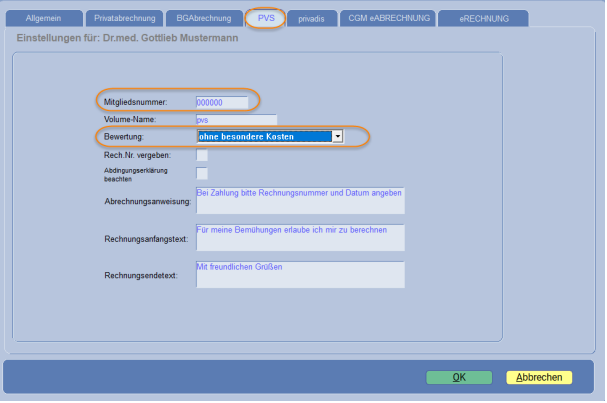607x403 pixels.
Task: Open the BGAbrechnung tab
Action: click(x=203, y=18)
